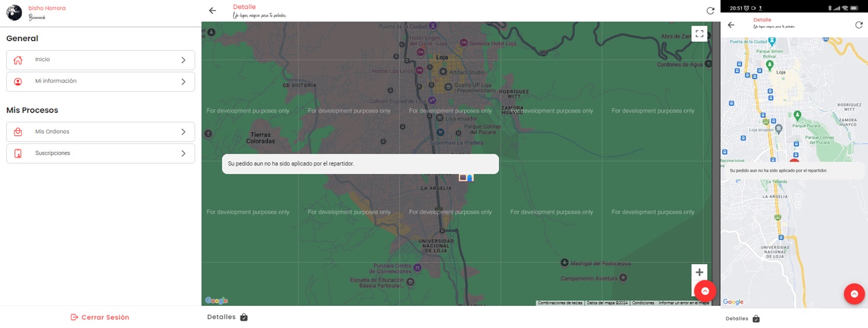Tap the red floating button on the mobile map
Viewport: 868px width, 328px height.
pyautogui.click(x=854, y=294)
